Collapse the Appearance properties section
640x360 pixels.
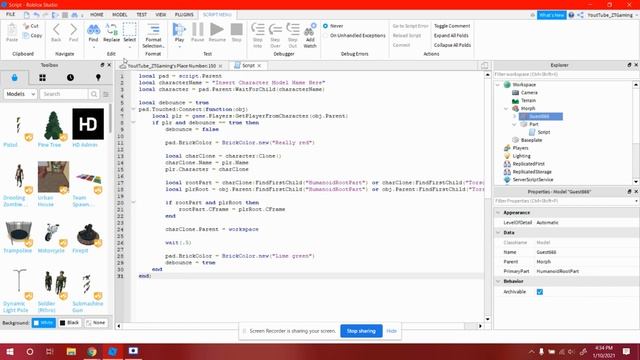[x=498, y=213]
